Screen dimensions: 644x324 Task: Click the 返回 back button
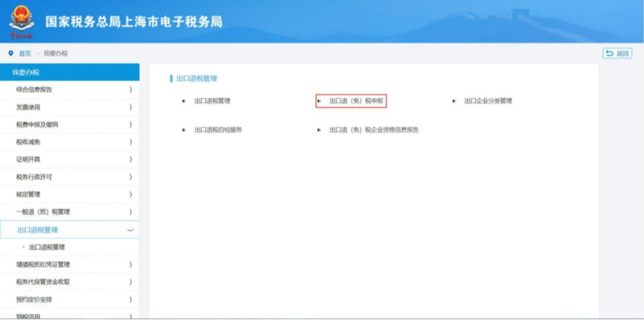[618, 53]
